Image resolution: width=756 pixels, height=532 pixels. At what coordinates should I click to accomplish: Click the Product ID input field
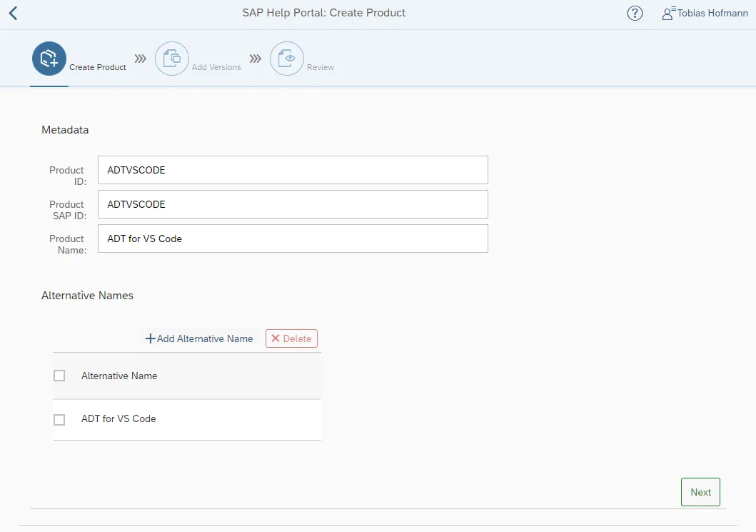pos(293,170)
